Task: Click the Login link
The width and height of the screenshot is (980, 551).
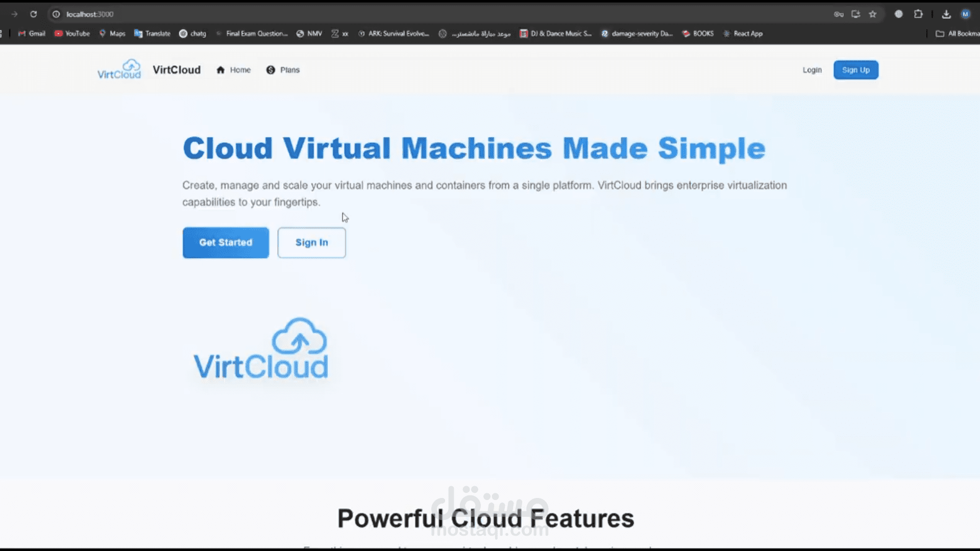Action: (812, 70)
